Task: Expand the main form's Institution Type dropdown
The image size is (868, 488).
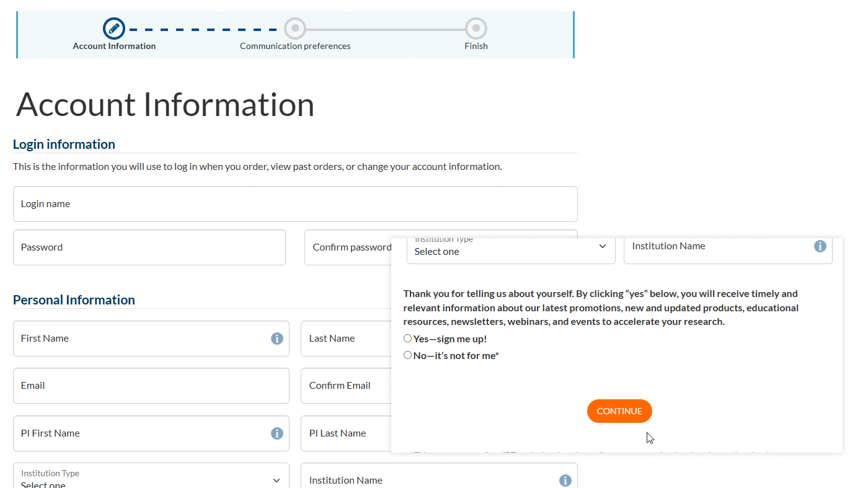Action: click(x=151, y=480)
